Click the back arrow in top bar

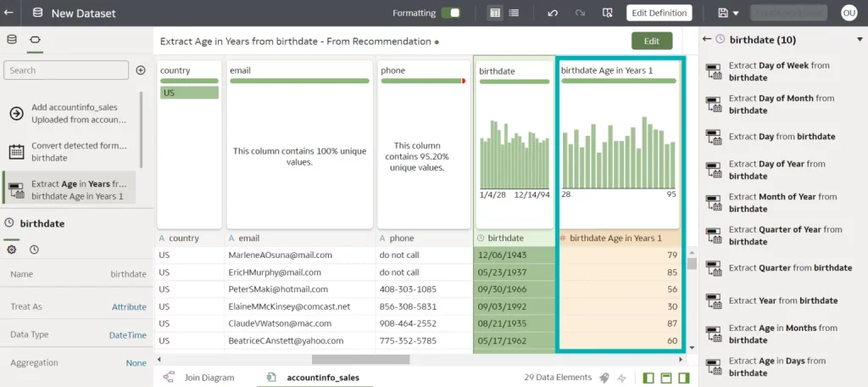8,14
